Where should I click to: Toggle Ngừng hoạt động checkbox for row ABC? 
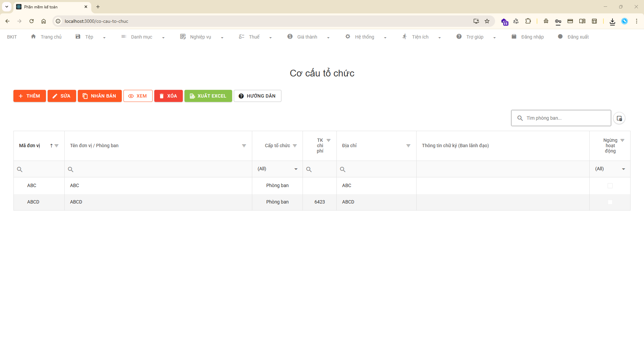click(610, 186)
